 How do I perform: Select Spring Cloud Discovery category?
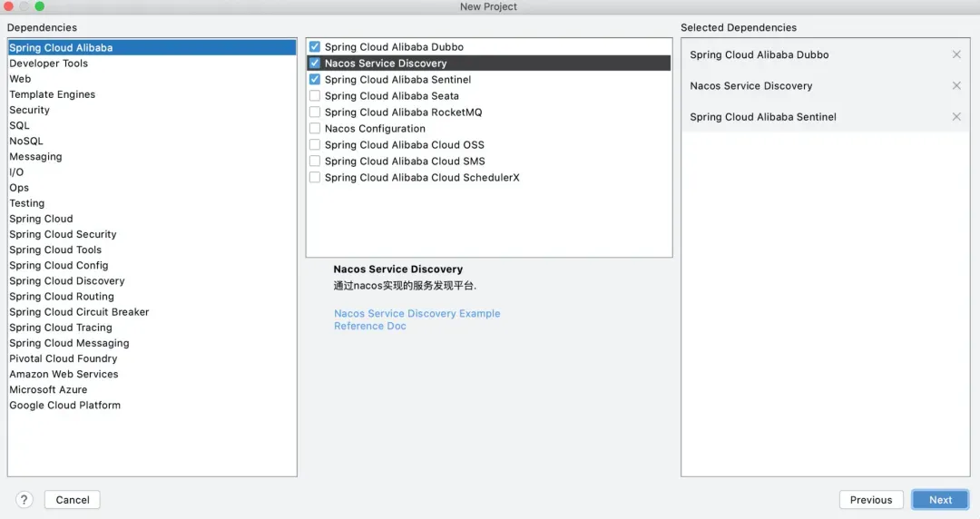[152, 280]
